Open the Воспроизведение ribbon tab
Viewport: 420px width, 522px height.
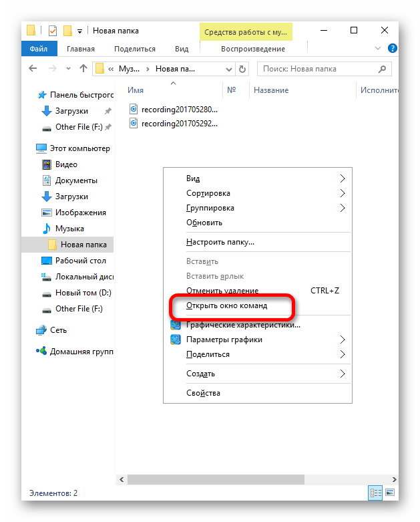(x=252, y=49)
